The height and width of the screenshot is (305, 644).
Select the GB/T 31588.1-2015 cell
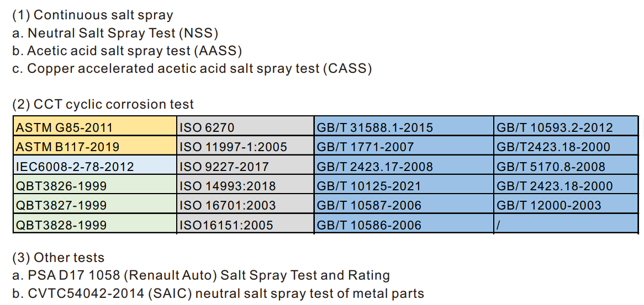[x=404, y=126]
